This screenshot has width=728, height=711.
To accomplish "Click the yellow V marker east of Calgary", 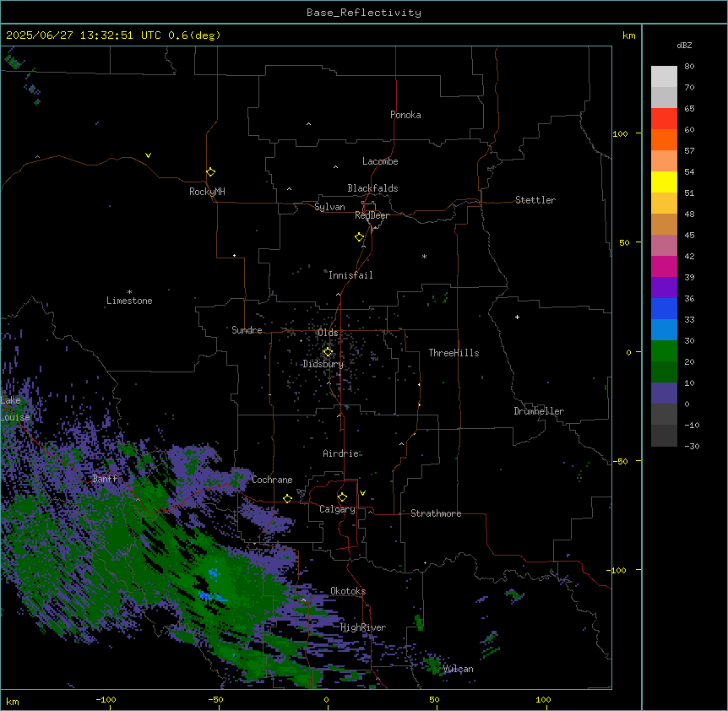I will tap(362, 493).
